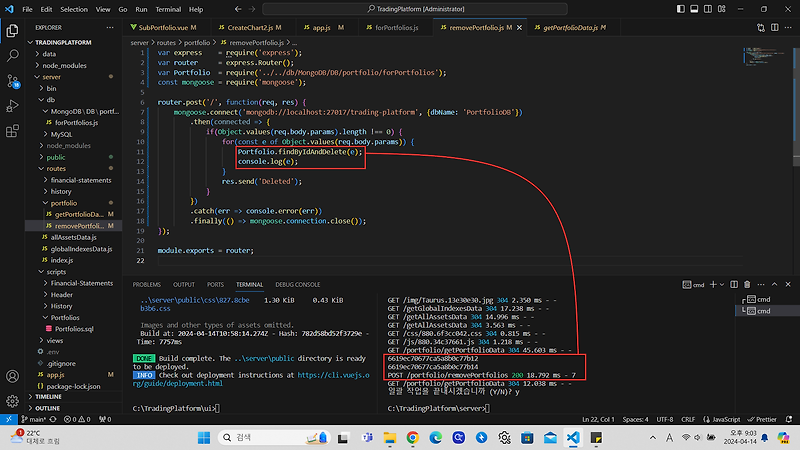Expand the data folder

tap(73, 54)
